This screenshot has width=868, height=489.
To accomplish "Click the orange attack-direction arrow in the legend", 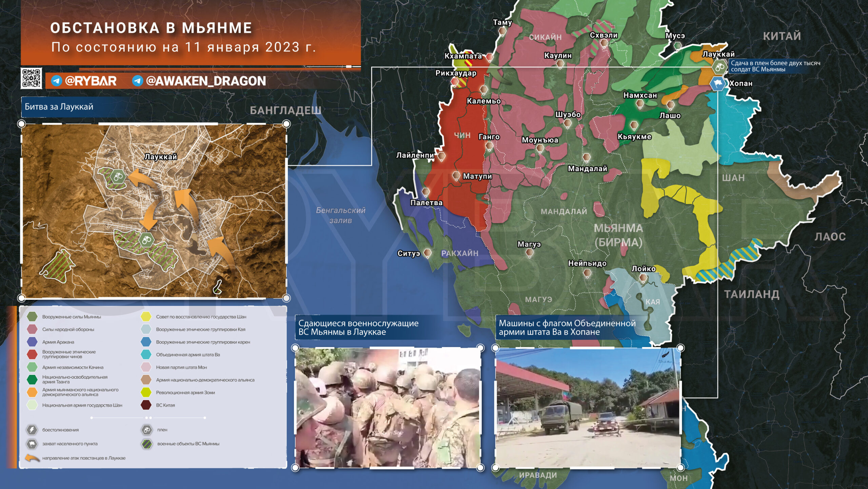I will click(x=33, y=458).
